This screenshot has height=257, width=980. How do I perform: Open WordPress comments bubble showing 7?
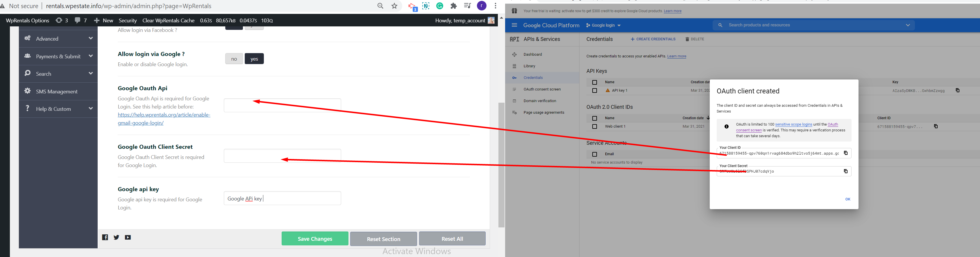point(81,20)
